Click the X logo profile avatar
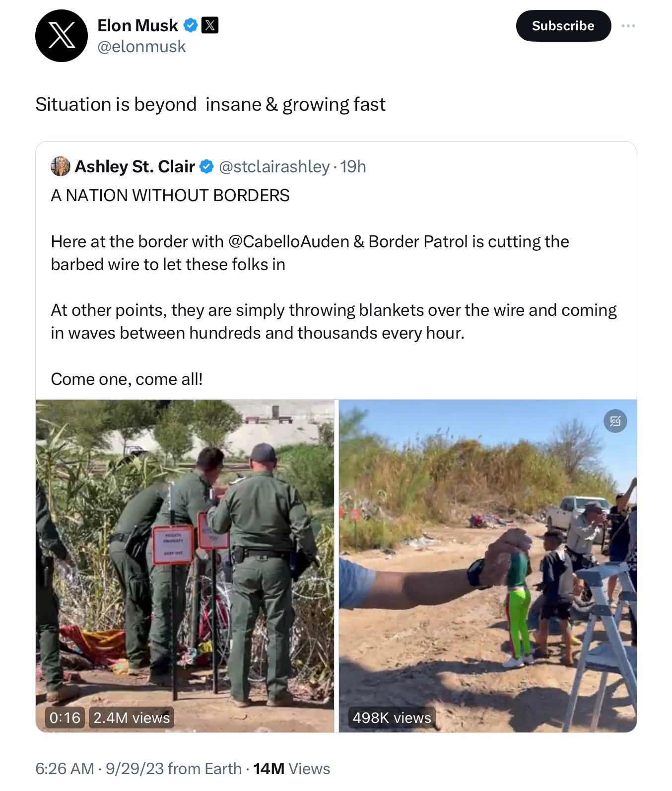The height and width of the screenshot is (791, 672). (x=62, y=36)
